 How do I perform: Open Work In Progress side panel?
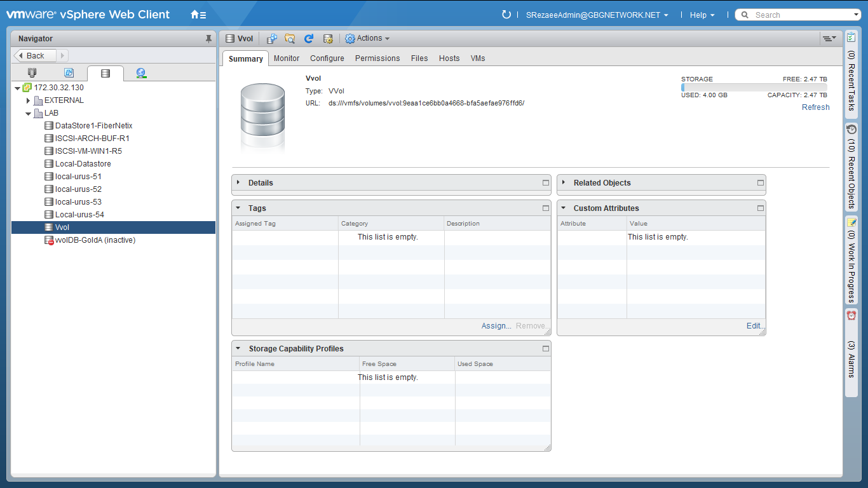(851, 261)
